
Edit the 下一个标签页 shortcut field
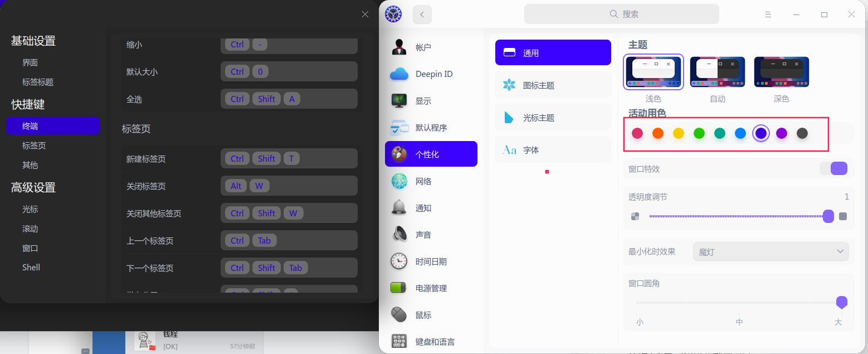click(289, 268)
